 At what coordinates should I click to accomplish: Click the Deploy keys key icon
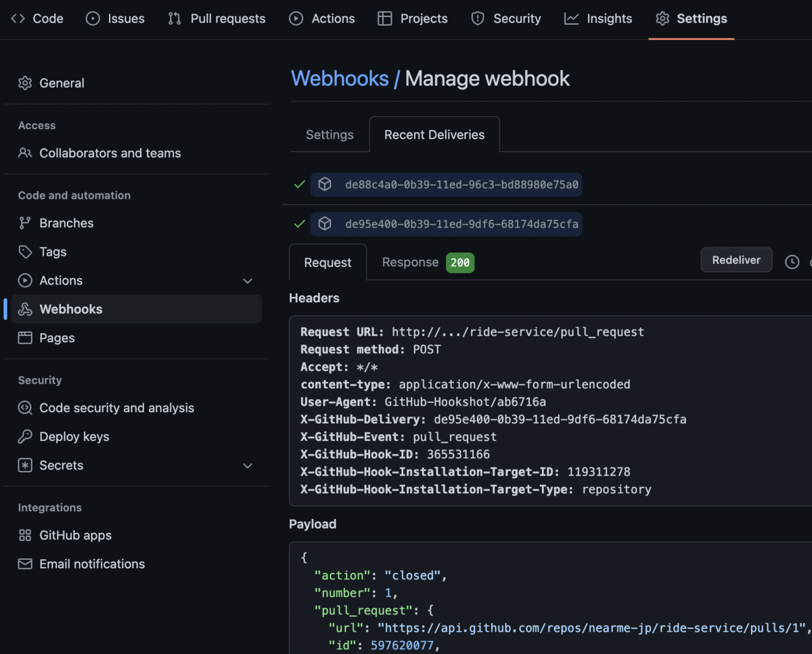[x=25, y=437]
